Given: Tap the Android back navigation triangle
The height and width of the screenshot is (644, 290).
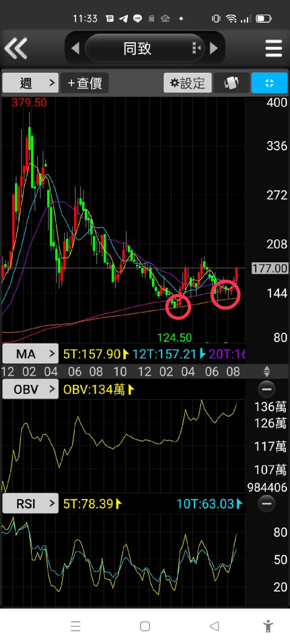Looking at the screenshot, I should point(214,626).
